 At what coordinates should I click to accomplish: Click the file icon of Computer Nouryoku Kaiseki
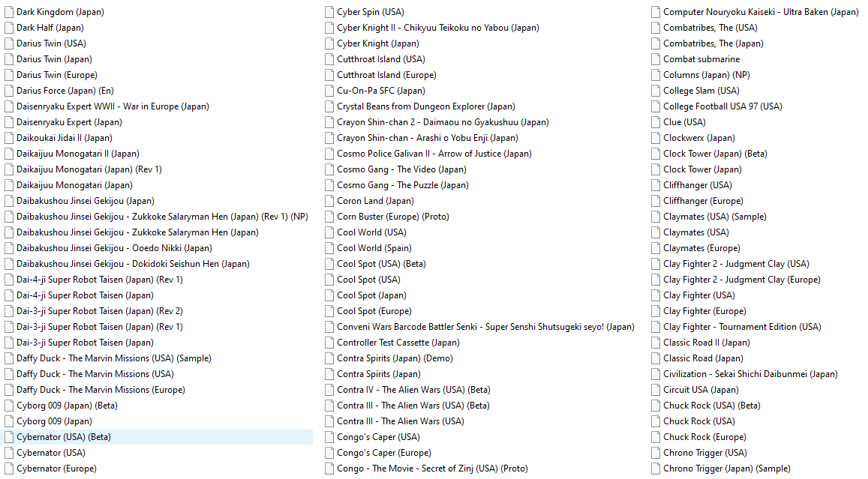(x=656, y=11)
